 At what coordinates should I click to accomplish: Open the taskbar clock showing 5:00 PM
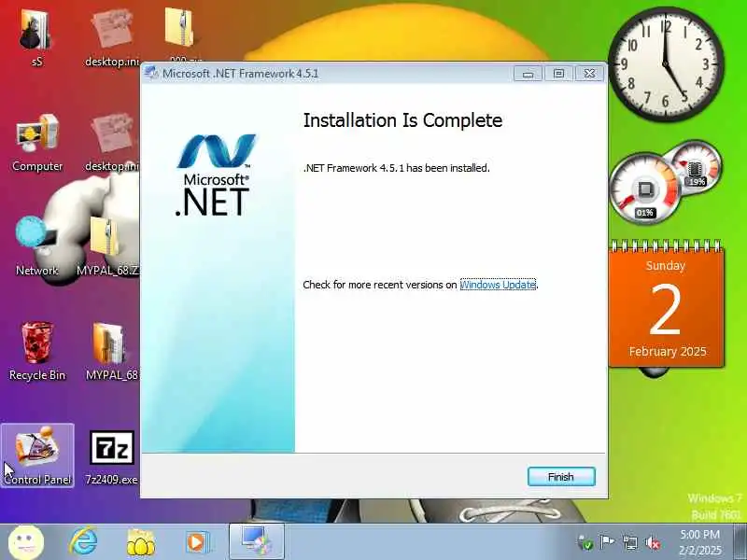tap(699, 542)
